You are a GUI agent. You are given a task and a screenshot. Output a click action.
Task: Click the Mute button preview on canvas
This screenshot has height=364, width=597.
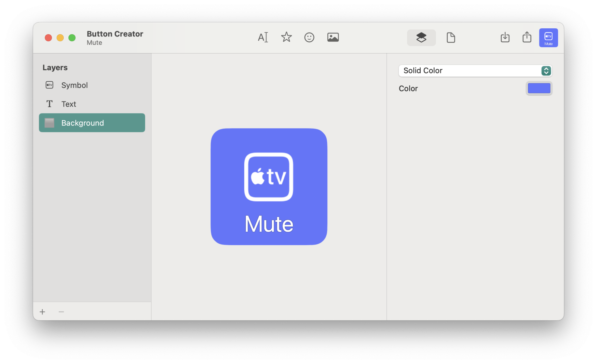click(269, 187)
